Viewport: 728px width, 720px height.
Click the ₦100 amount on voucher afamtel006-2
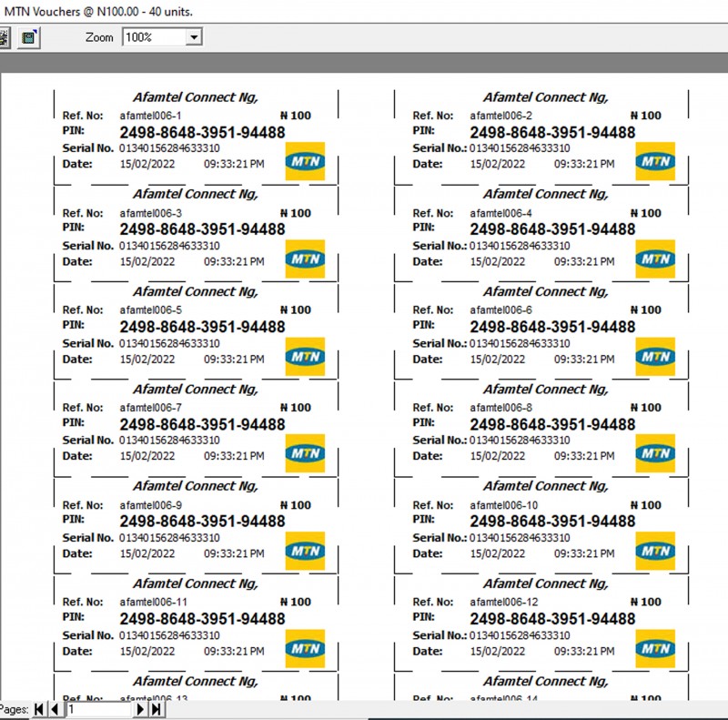pyautogui.click(x=645, y=116)
